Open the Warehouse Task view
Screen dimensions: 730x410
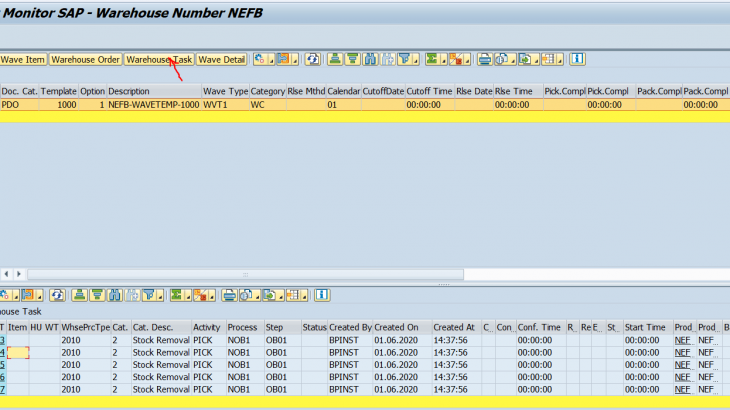click(x=159, y=60)
